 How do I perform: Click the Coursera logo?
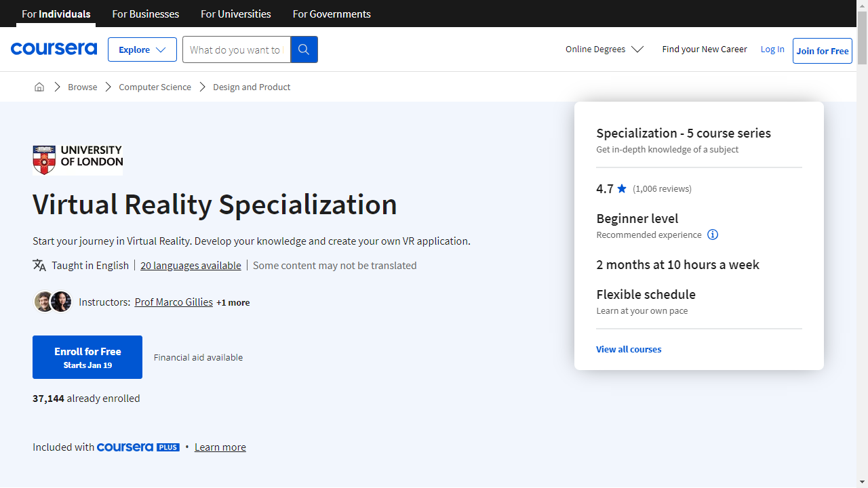point(54,49)
